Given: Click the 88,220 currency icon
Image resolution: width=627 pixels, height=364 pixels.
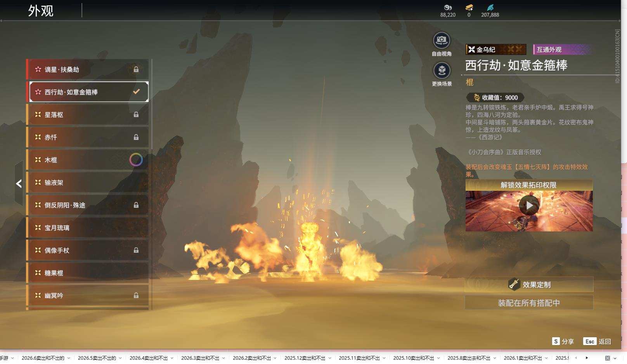Looking at the screenshot, I should point(448,7).
